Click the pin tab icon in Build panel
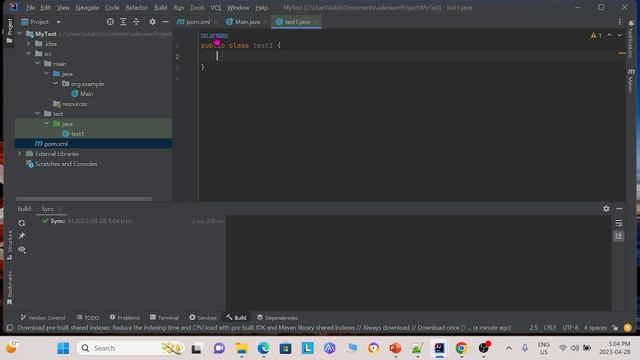This screenshot has width=640, height=360. point(22,236)
